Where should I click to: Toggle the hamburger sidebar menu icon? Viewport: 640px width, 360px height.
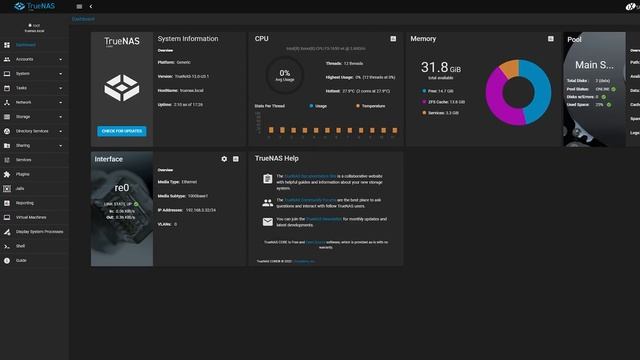(79, 7)
